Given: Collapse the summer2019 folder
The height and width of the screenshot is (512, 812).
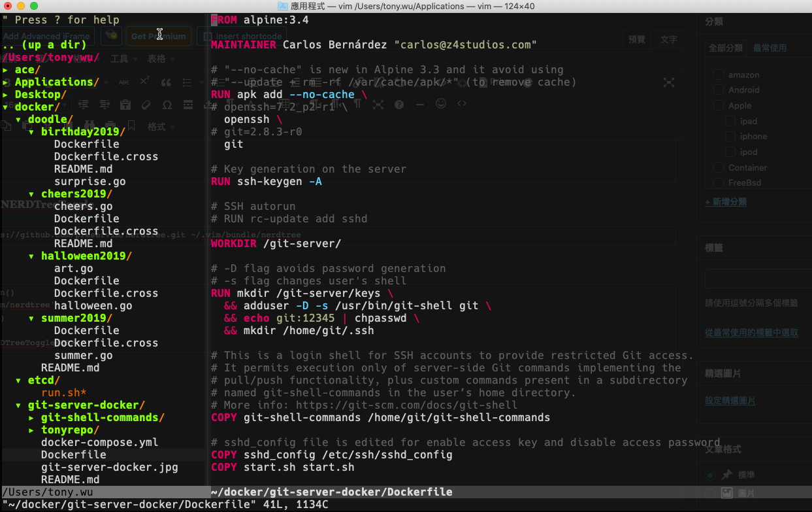Looking at the screenshot, I should point(31,318).
